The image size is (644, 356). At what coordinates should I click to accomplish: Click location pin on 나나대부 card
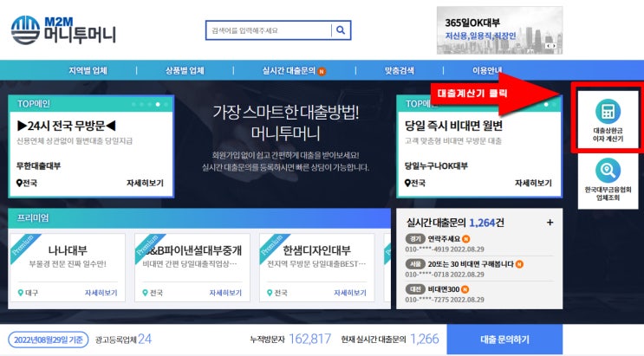21,293
